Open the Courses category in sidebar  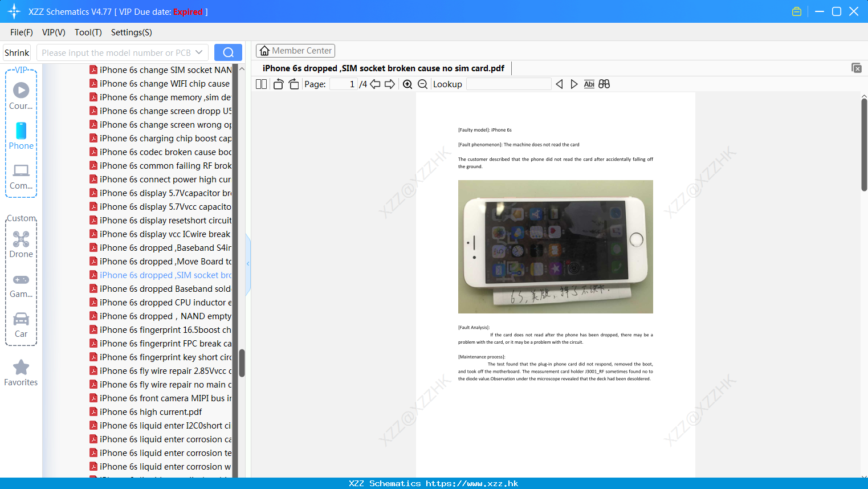pyautogui.click(x=21, y=96)
